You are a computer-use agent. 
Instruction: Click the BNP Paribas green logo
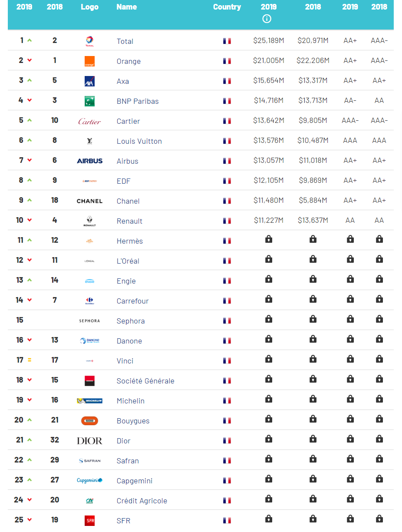pos(89,101)
